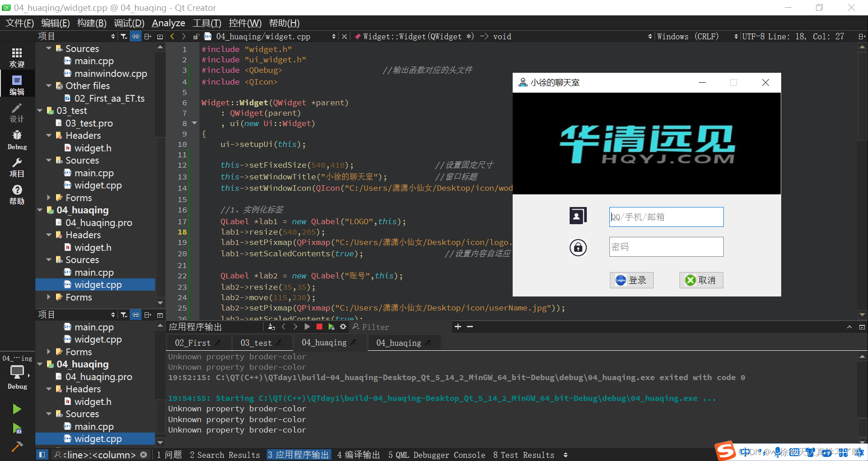Screen dimensions: 868x461
Task: Open the line endings Windows (CRLF) dropdown
Action: coord(697,37)
